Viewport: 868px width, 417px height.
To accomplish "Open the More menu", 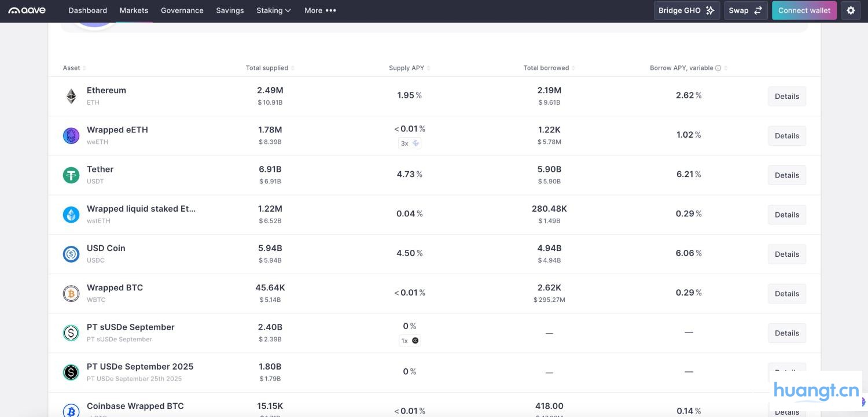I will pyautogui.click(x=320, y=10).
